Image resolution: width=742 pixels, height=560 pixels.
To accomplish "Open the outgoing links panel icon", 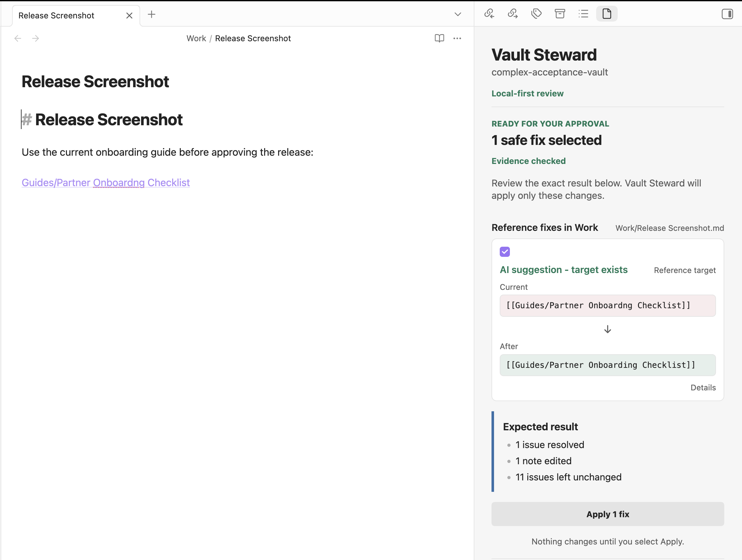I will (x=512, y=14).
